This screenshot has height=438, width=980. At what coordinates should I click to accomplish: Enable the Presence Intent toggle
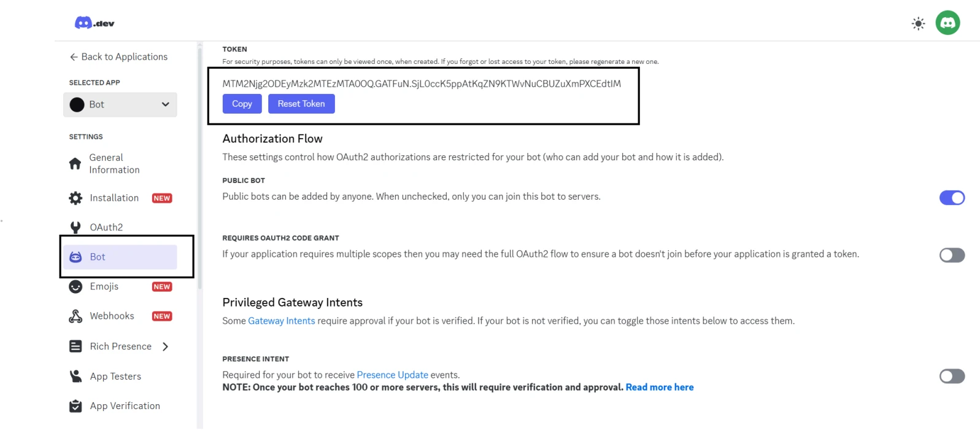[952, 376]
